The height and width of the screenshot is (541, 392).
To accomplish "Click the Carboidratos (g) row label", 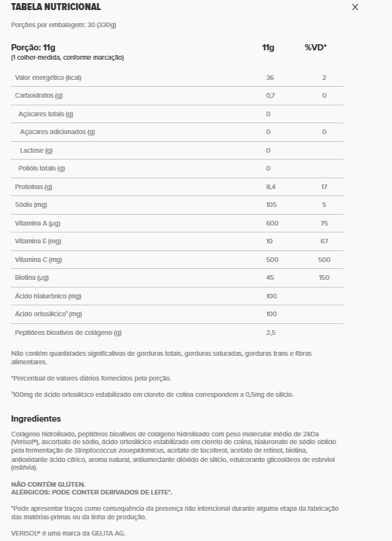I will (x=39, y=95).
